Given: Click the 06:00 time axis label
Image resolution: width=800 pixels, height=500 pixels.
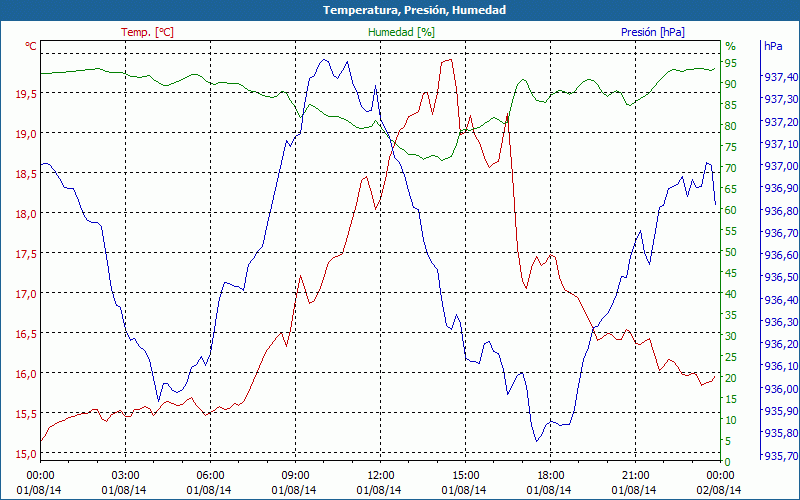Looking at the screenshot, I should [x=210, y=476].
